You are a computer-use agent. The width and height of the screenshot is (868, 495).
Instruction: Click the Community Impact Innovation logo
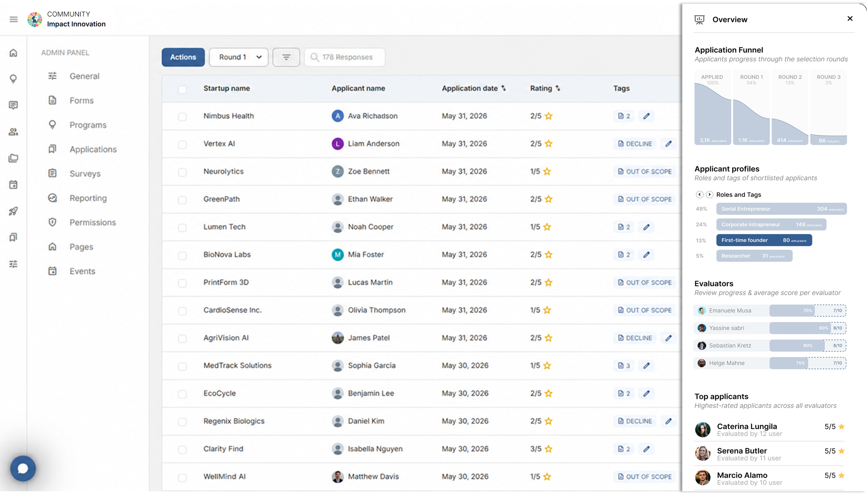tap(35, 19)
